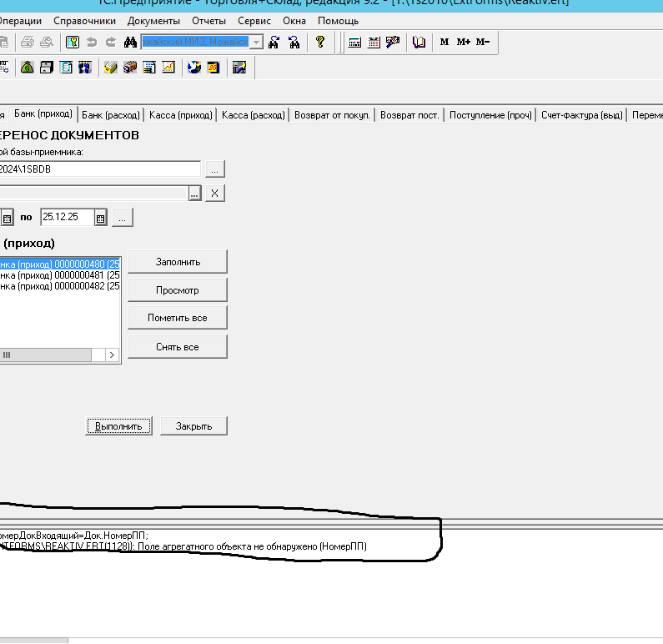Click the M+ memory add button
Viewport: 663px width, 644px height.
pos(464,42)
